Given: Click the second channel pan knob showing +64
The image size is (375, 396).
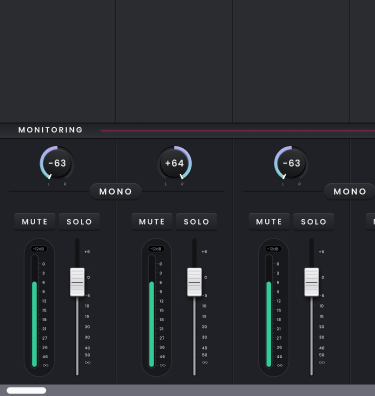Looking at the screenshot, I should click(174, 163).
